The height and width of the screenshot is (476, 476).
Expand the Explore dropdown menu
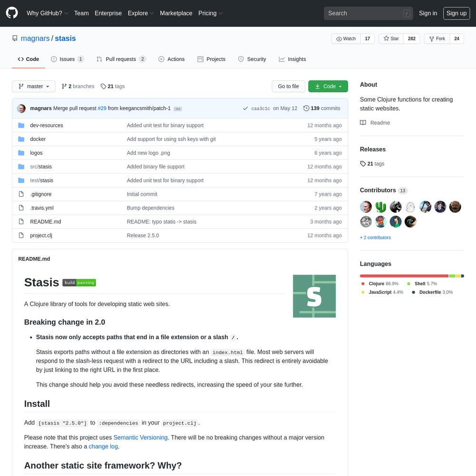140,13
